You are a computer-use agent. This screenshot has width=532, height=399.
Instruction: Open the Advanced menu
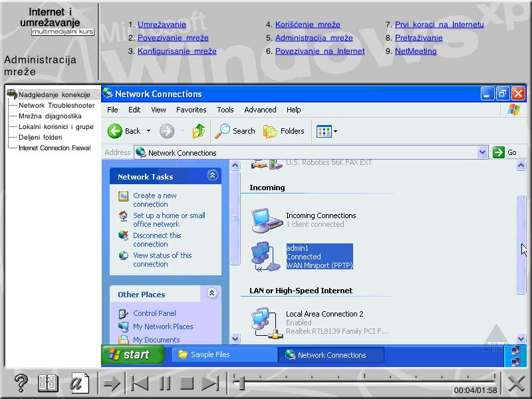[x=260, y=110]
